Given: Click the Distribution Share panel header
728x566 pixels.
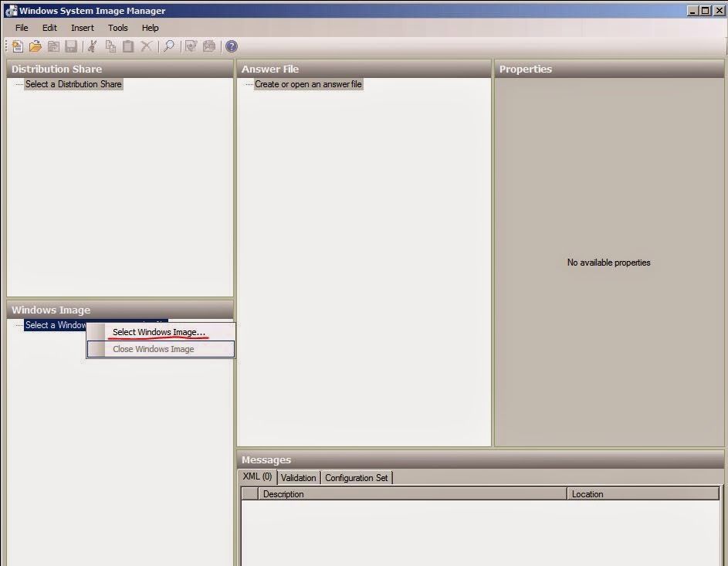Looking at the screenshot, I should pos(120,69).
